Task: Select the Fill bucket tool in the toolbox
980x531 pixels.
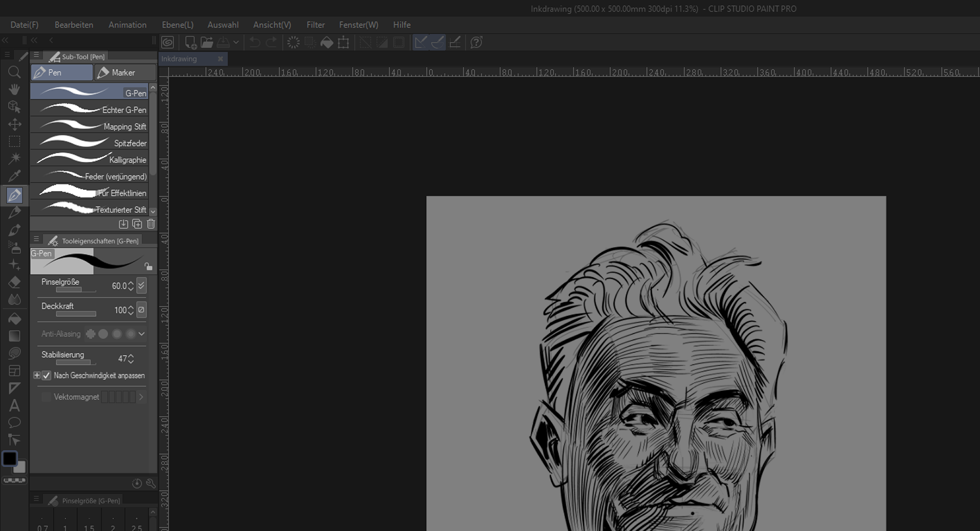Action: pos(14,319)
